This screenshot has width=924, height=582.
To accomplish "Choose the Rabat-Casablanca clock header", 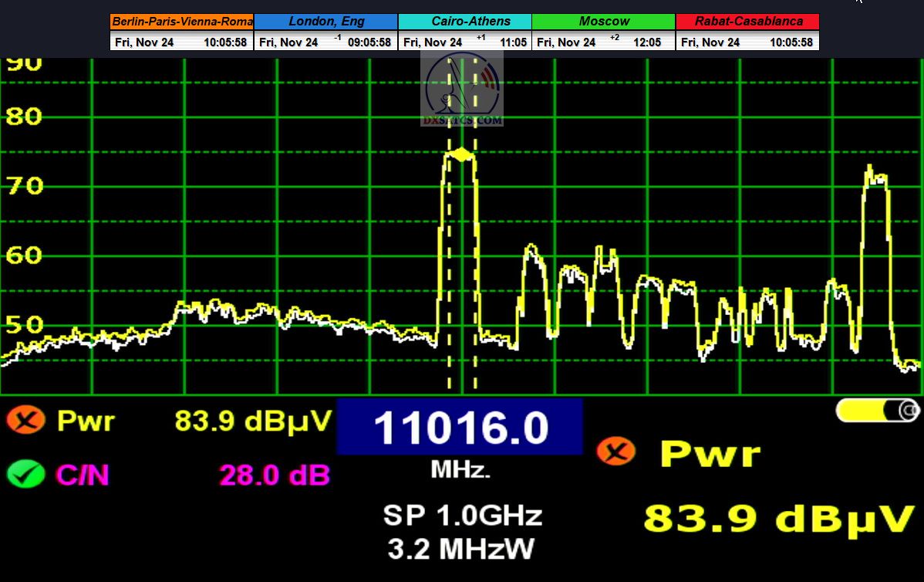I will point(747,22).
